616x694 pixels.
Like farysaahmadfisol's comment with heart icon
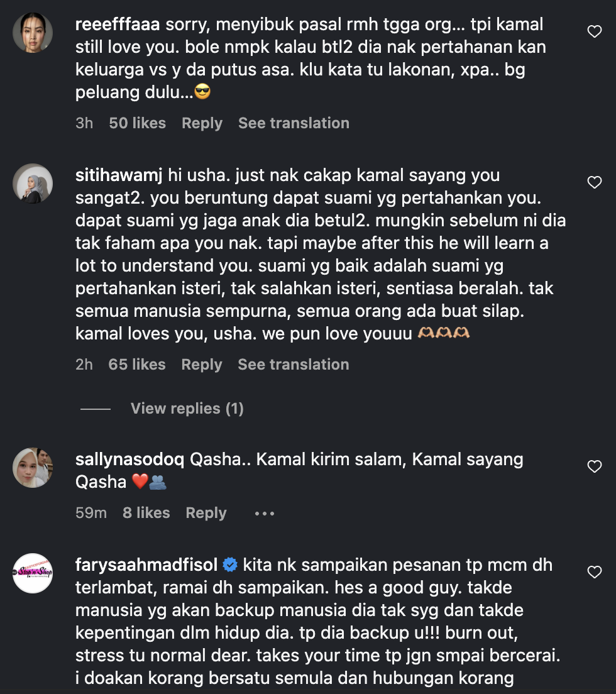(594, 572)
